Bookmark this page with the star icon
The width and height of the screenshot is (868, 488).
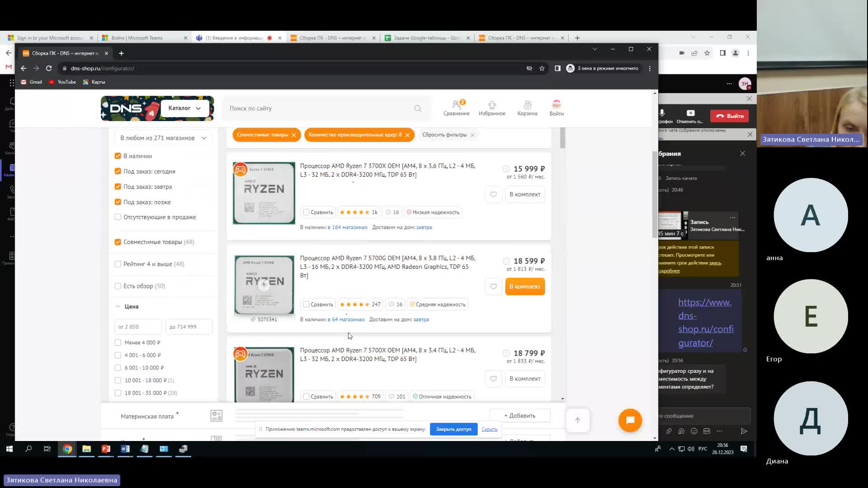(542, 68)
